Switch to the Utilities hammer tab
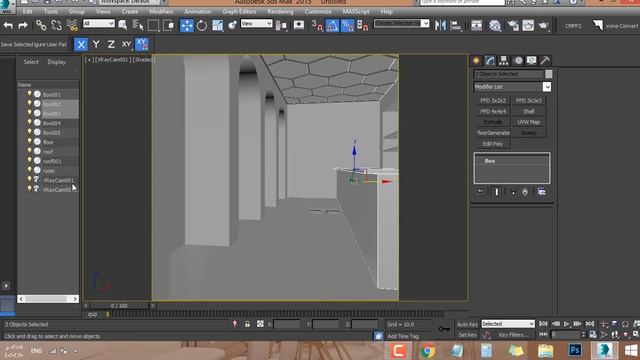The width and height of the screenshot is (640, 360). [x=544, y=61]
